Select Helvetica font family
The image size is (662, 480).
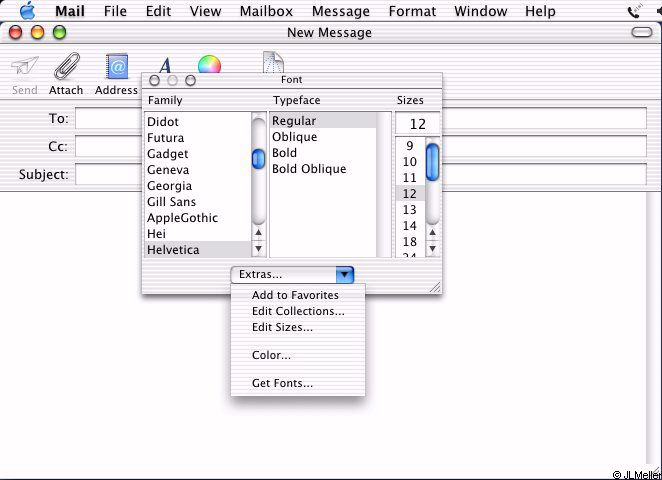tap(198, 249)
